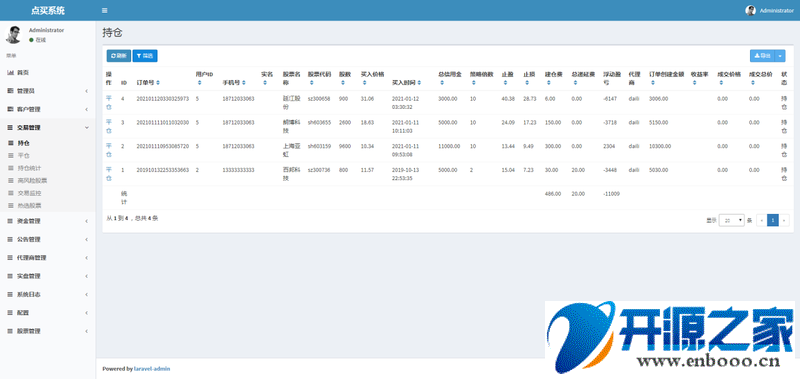This screenshot has height=379, width=800.
Task: Select 持仓统计 submenu item
Action: pyautogui.click(x=47, y=168)
